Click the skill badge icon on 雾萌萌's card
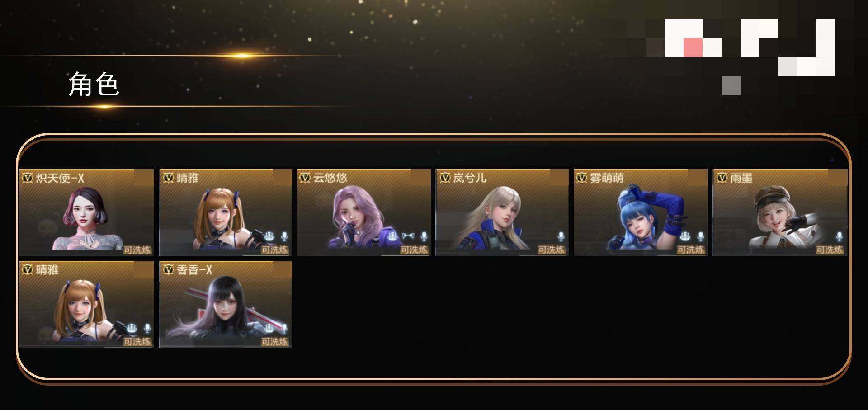Image resolution: width=868 pixels, height=410 pixels. (685, 236)
